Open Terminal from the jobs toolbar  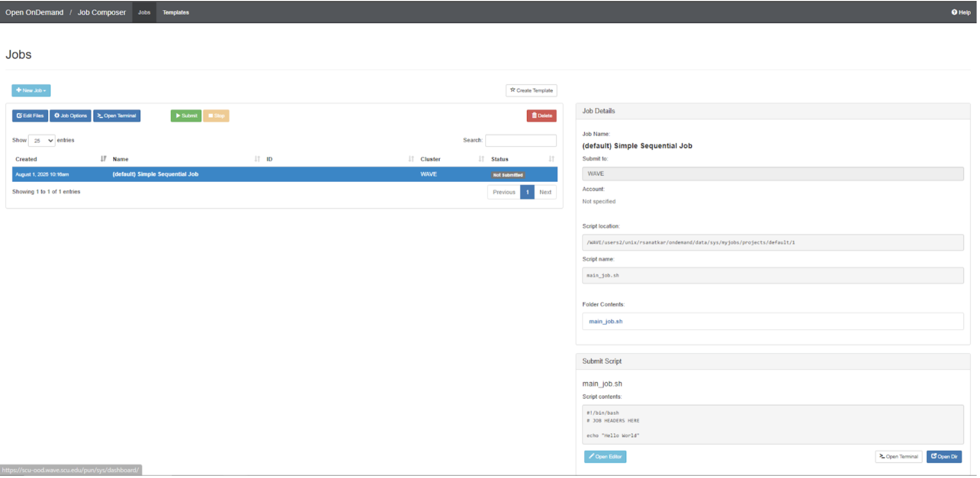[x=117, y=116]
